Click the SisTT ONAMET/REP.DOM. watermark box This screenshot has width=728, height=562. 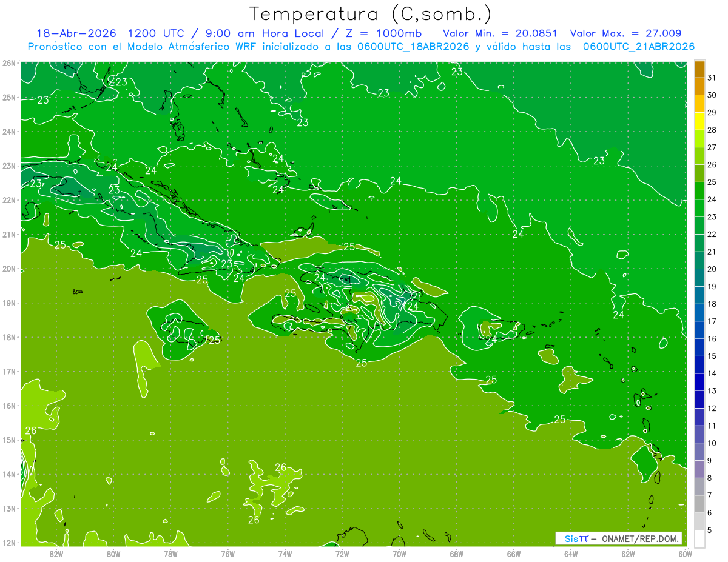coord(618,538)
